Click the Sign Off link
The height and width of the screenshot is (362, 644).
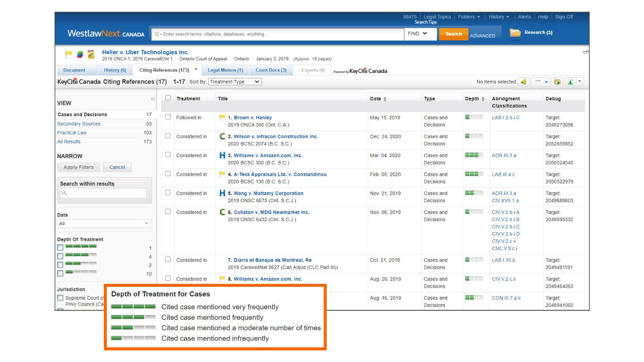(564, 17)
